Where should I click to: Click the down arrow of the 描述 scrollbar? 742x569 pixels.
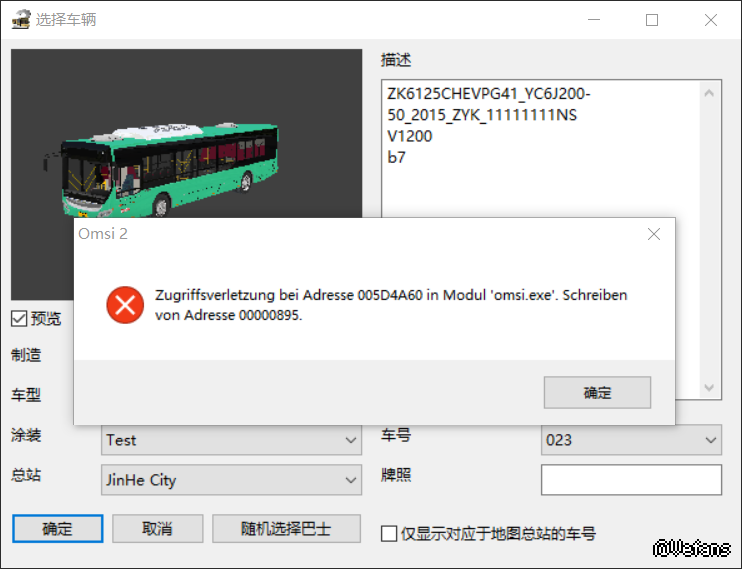[709, 387]
